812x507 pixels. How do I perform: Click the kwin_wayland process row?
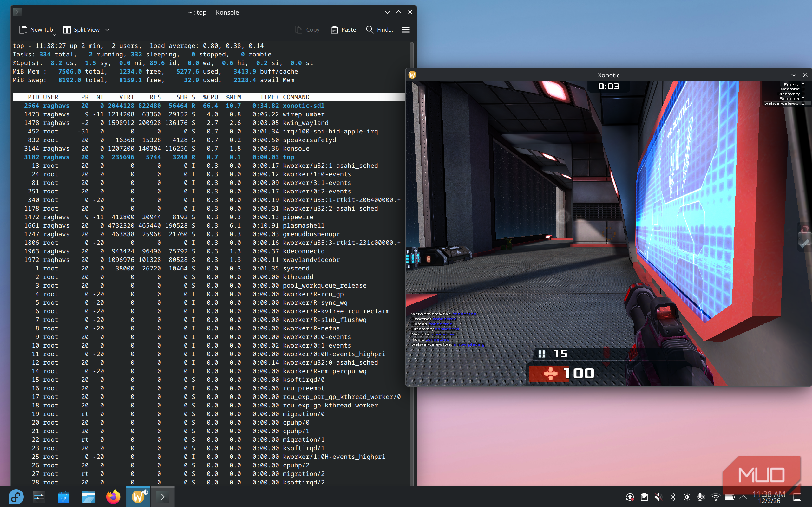point(208,123)
